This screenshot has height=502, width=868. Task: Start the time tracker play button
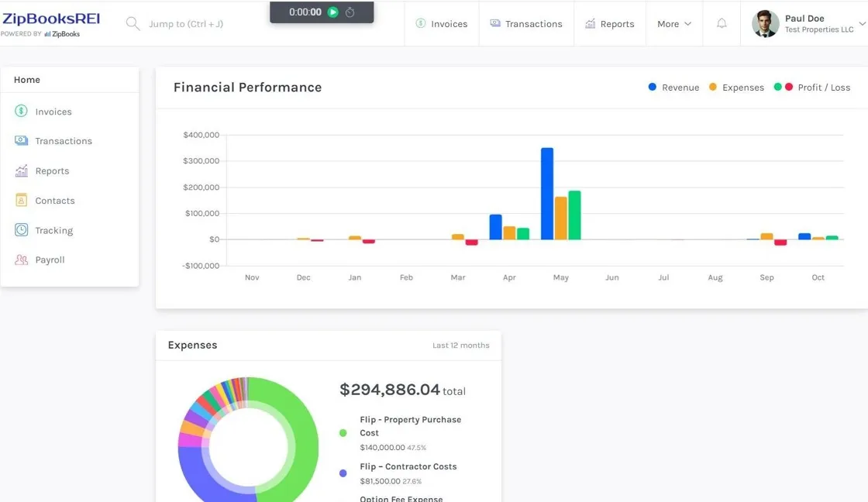point(332,12)
